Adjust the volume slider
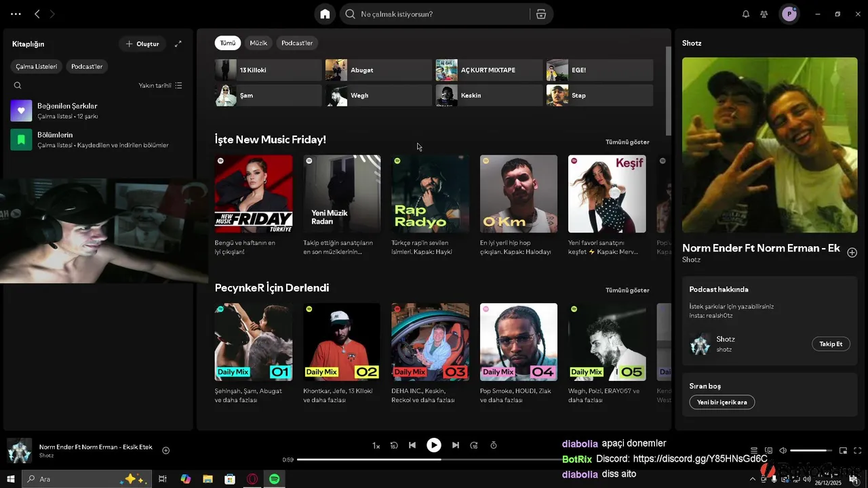Viewport: 868px width, 488px height. (811, 451)
